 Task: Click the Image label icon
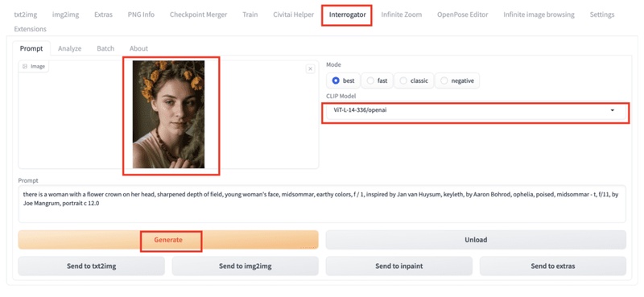pos(25,66)
